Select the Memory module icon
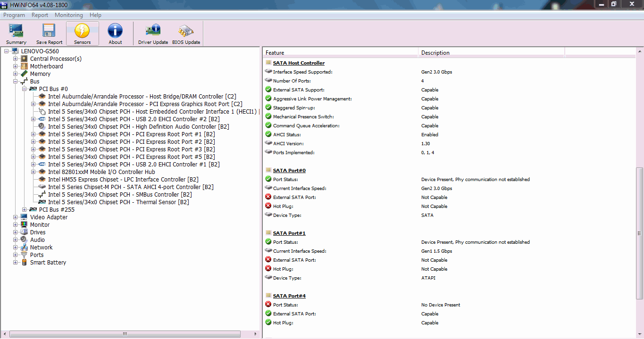 point(24,74)
